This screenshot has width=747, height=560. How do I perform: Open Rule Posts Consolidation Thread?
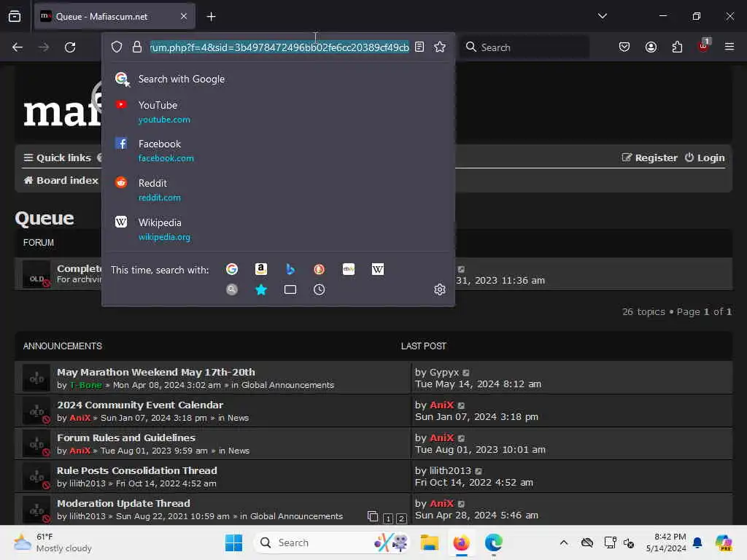tap(136, 470)
